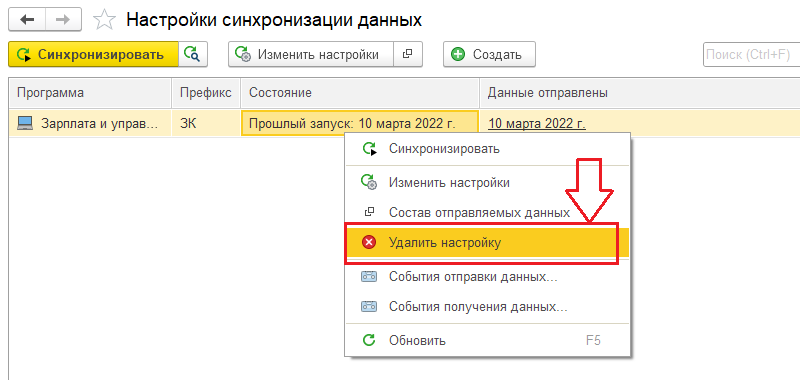Click the Состояние column header
The height and width of the screenshot is (380, 800).
pos(360,93)
